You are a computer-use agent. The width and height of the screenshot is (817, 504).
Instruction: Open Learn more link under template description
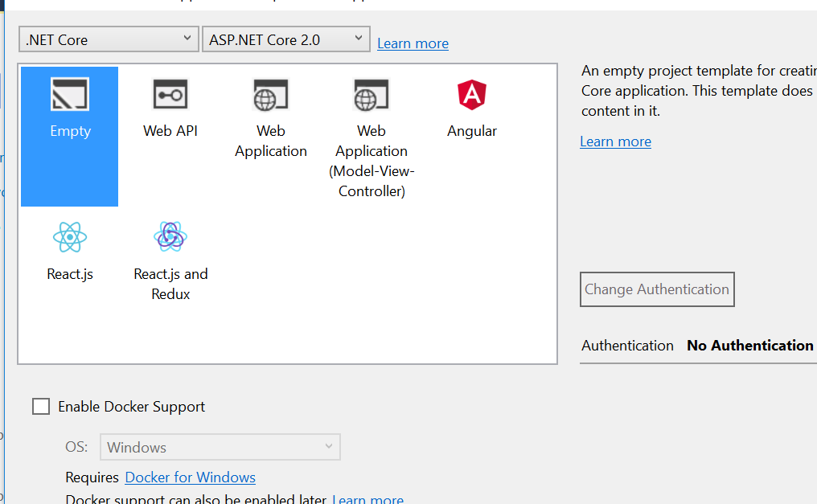click(x=615, y=141)
